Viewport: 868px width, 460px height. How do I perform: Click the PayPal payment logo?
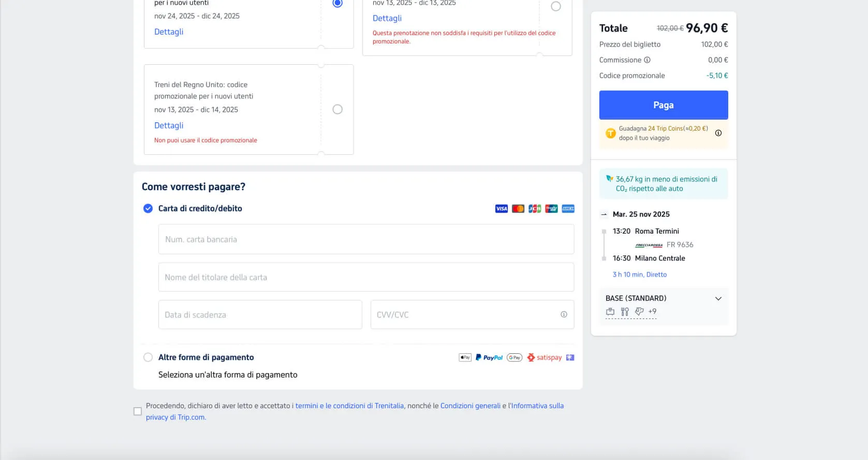pyautogui.click(x=489, y=357)
